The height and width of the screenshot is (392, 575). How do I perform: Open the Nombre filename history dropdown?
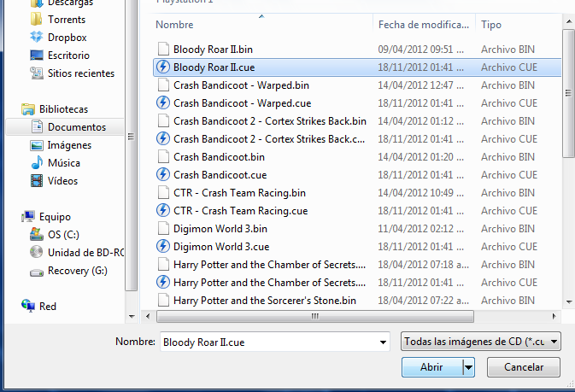coord(383,342)
